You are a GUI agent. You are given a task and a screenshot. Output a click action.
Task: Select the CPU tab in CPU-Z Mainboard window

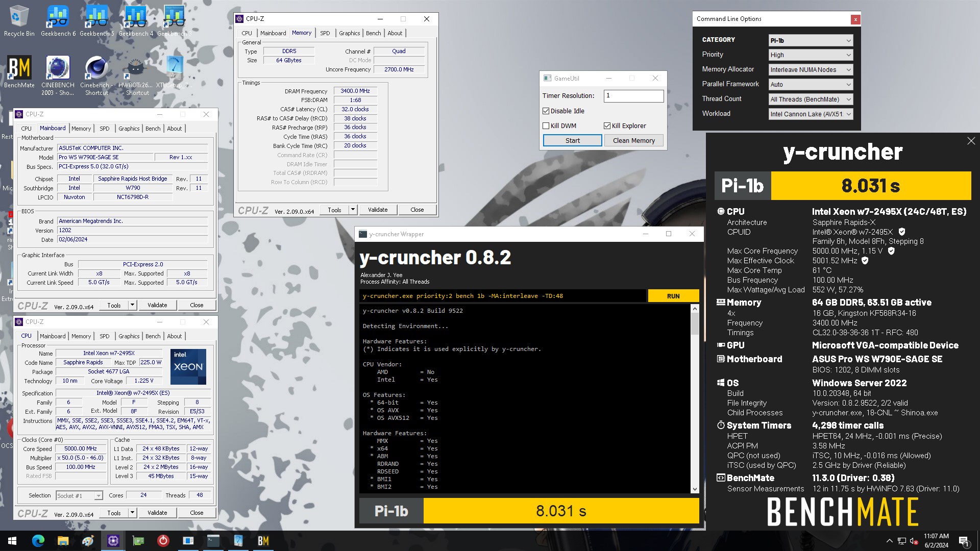click(x=27, y=129)
